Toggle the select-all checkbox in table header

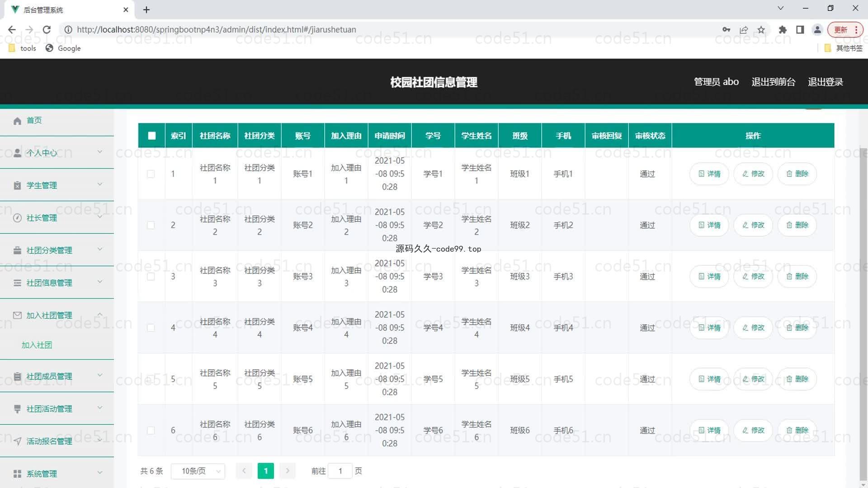coord(152,136)
